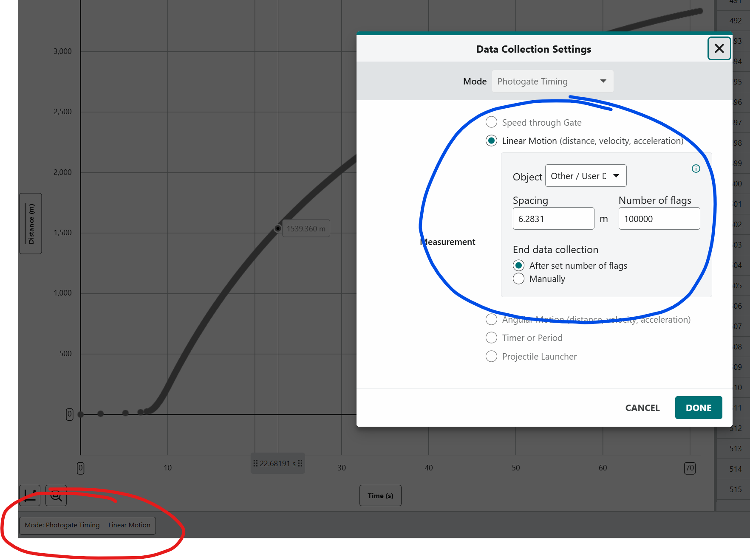The image size is (750, 560).
Task: Open graph tools icon below graph
Action: (x=30, y=495)
